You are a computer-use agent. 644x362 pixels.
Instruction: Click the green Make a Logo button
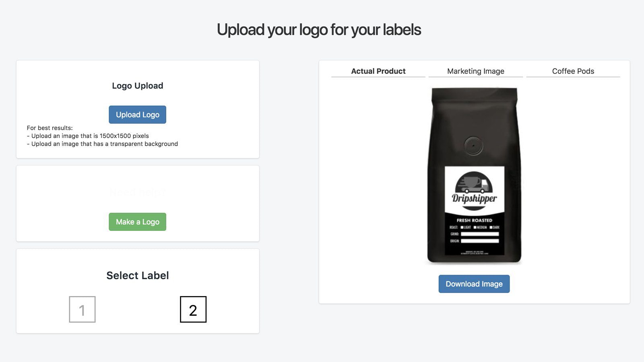click(137, 222)
